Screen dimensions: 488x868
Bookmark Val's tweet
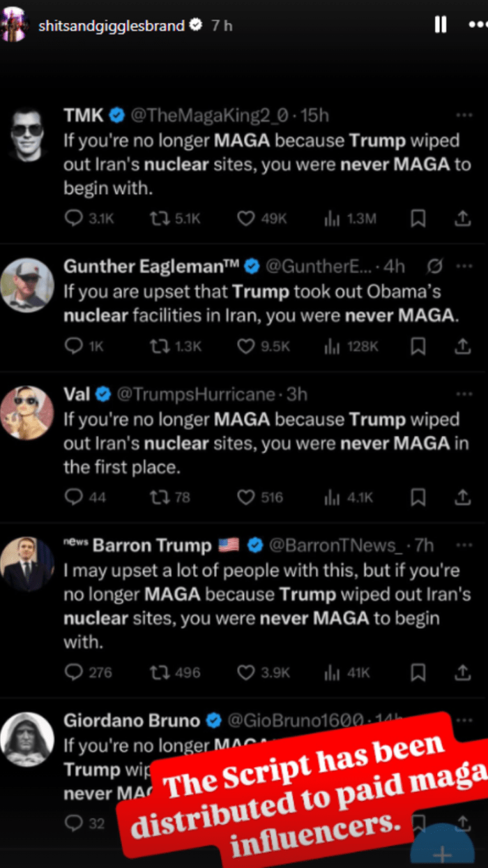418,497
